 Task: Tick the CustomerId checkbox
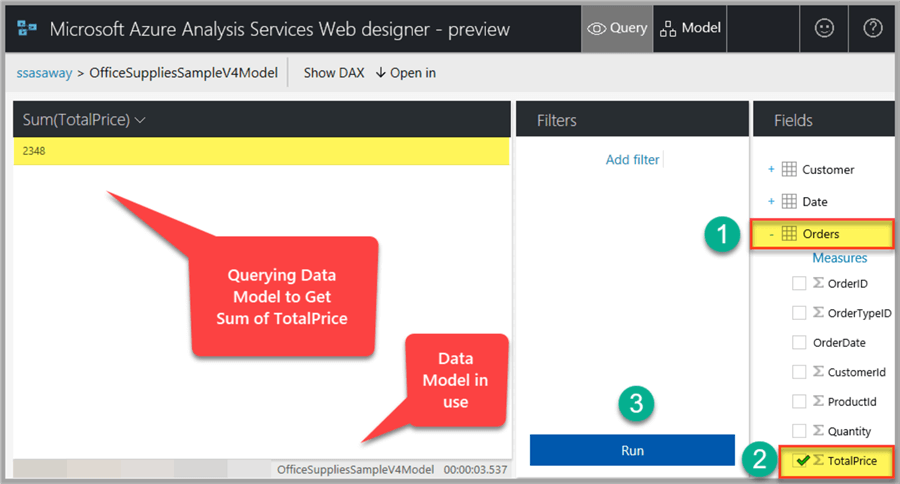coord(799,372)
